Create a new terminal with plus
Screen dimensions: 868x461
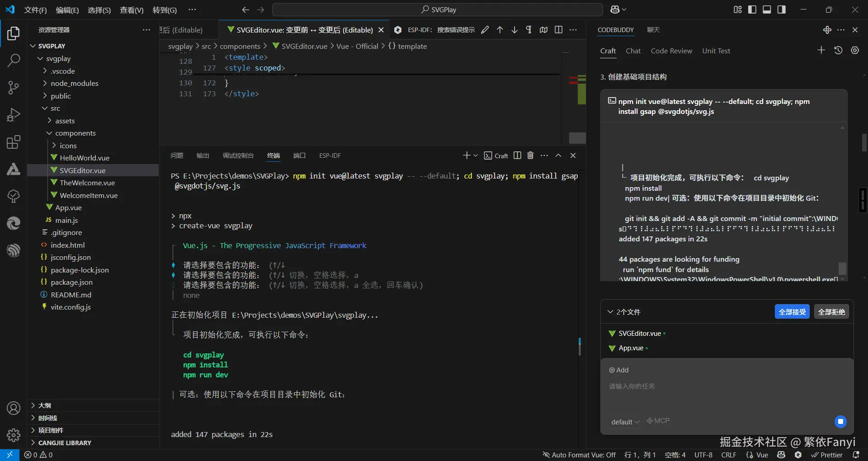point(467,155)
